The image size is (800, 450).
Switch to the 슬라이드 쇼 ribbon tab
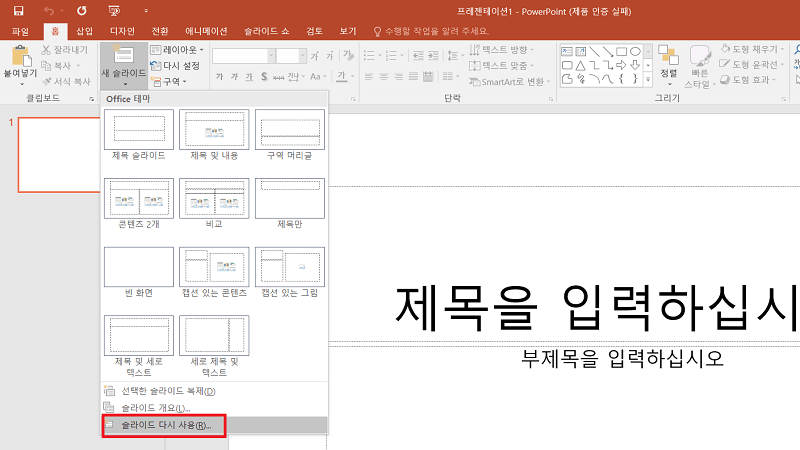(266, 31)
